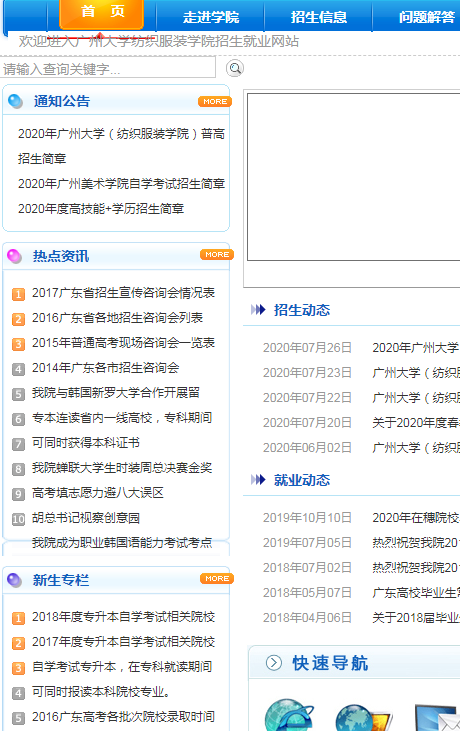The width and height of the screenshot is (460, 731).
Task: Click the blue orb icon next to 通知公告
Action: 15,101
